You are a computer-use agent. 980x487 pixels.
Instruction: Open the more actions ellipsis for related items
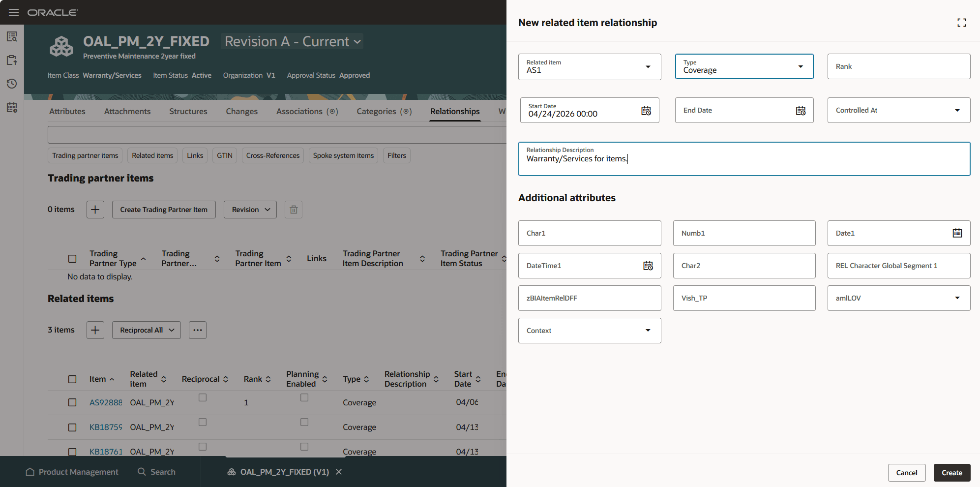click(x=198, y=330)
